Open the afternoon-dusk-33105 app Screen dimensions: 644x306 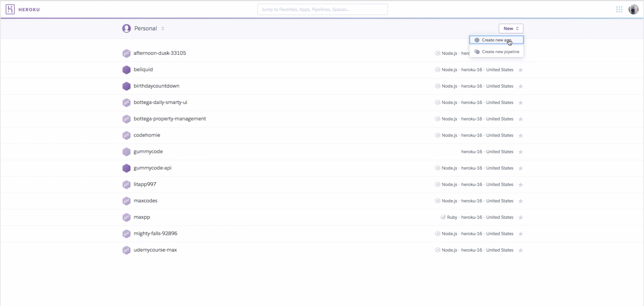(160, 53)
